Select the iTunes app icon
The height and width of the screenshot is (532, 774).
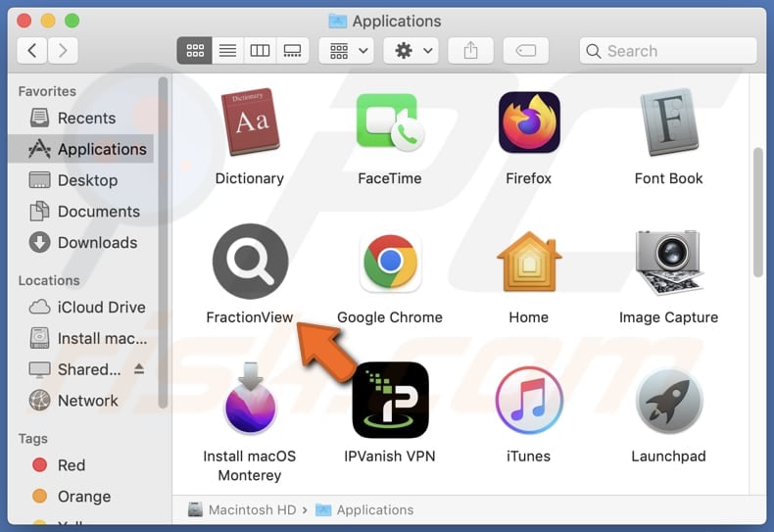[529, 401]
